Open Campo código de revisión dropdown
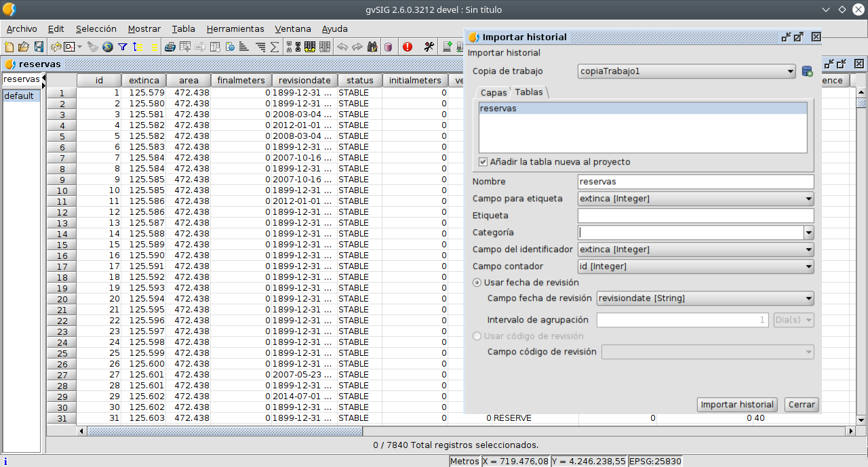This screenshot has width=868, height=467. point(708,352)
